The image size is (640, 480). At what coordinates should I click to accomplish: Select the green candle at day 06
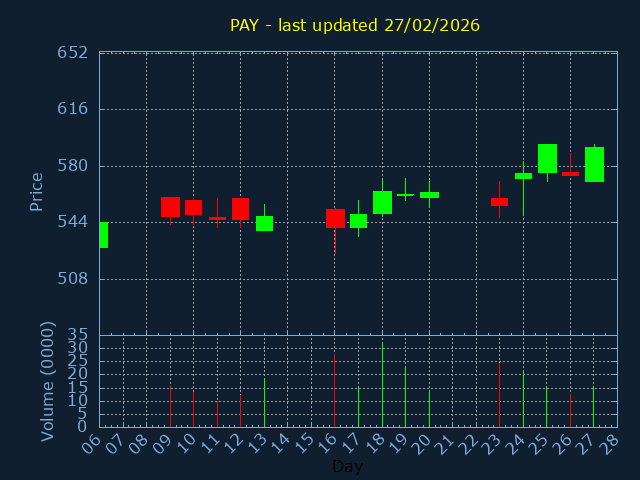click(x=103, y=234)
